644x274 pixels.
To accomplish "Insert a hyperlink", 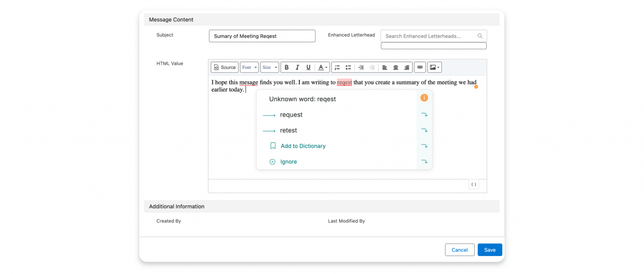I will click(x=420, y=67).
